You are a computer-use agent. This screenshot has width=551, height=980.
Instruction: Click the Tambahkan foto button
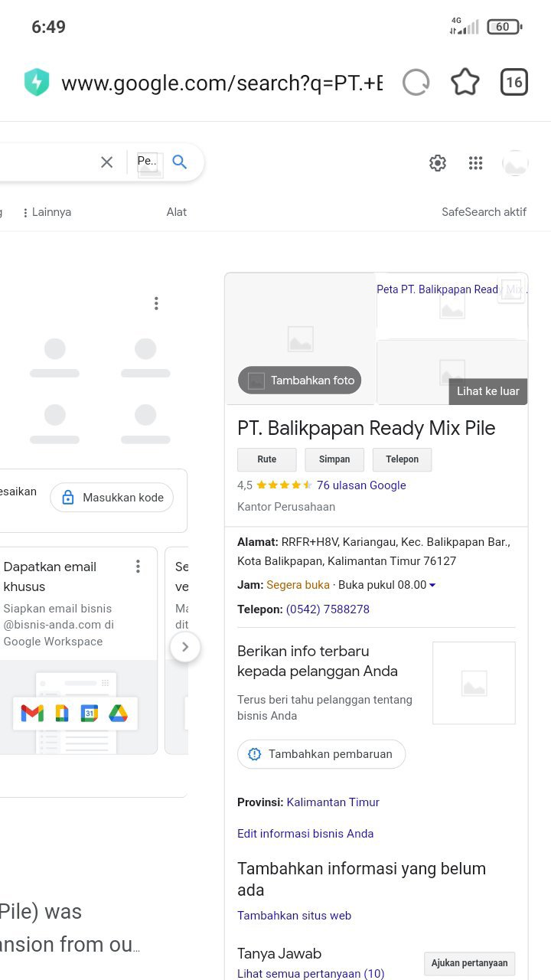(300, 381)
